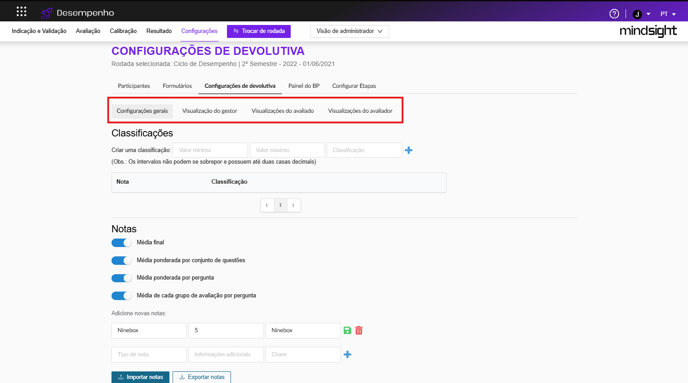Open Indicação e Validação menu

(39, 31)
